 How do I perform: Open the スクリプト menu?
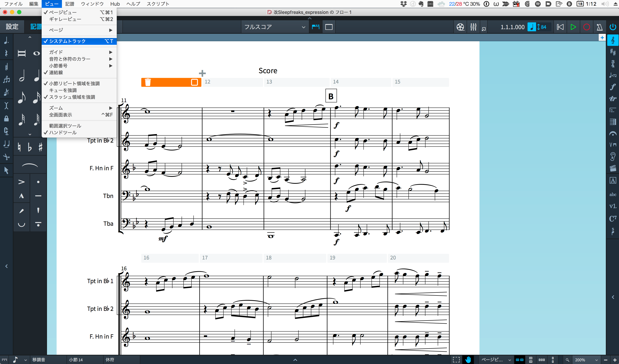158,4
